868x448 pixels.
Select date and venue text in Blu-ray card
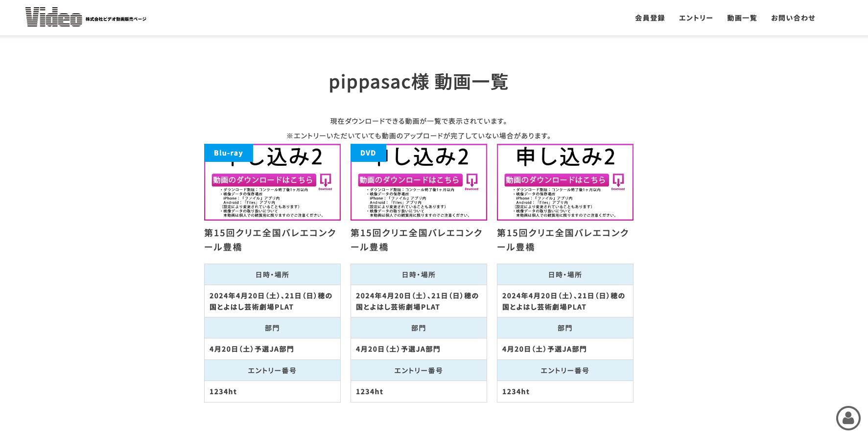point(271,301)
